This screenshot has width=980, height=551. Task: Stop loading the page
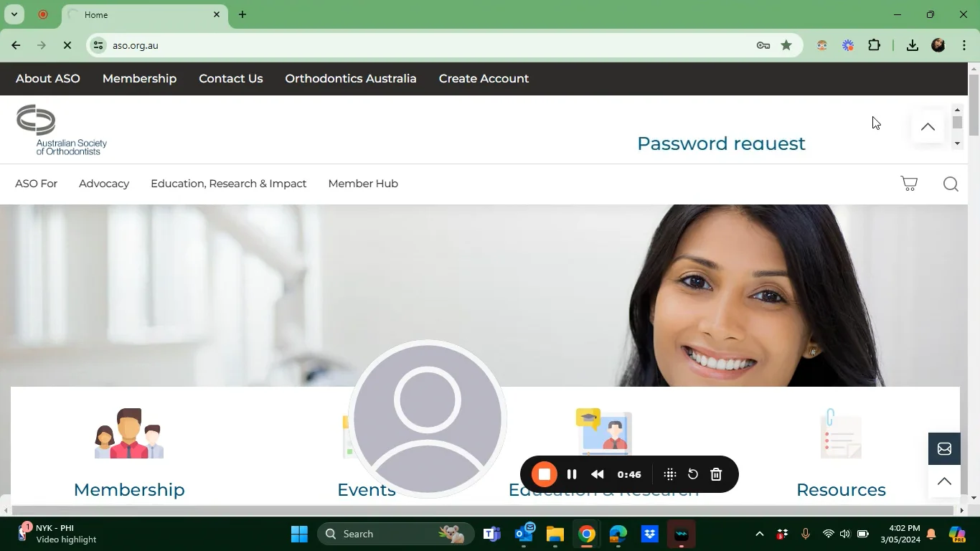67,45
